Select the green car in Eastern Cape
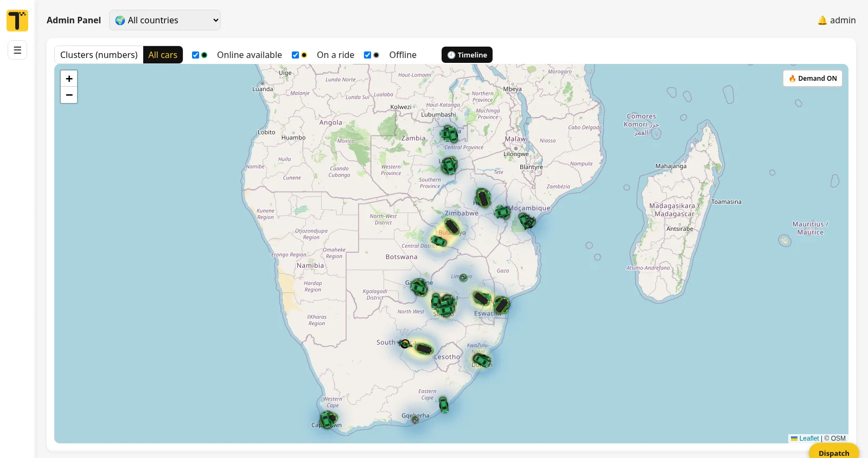 tap(444, 404)
